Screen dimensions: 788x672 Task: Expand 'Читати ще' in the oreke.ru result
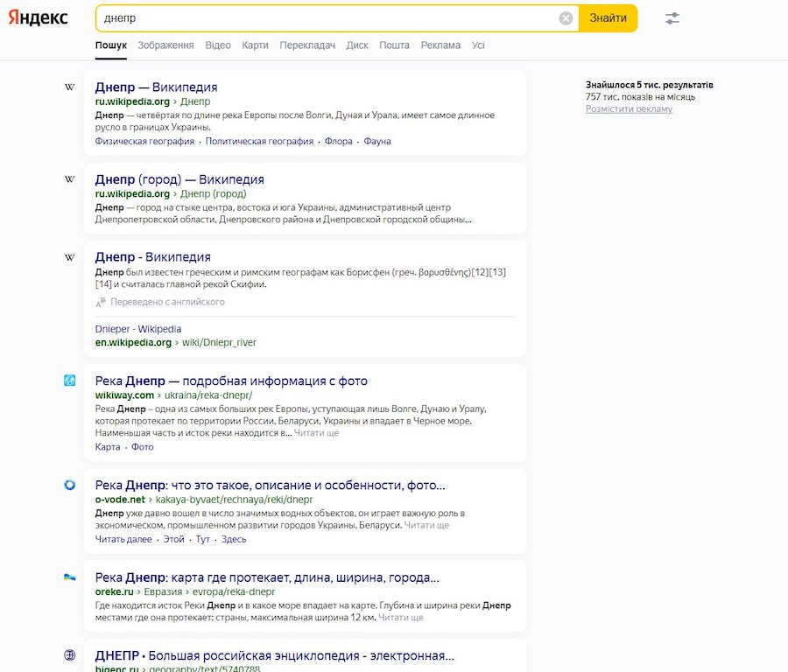pos(400,618)
